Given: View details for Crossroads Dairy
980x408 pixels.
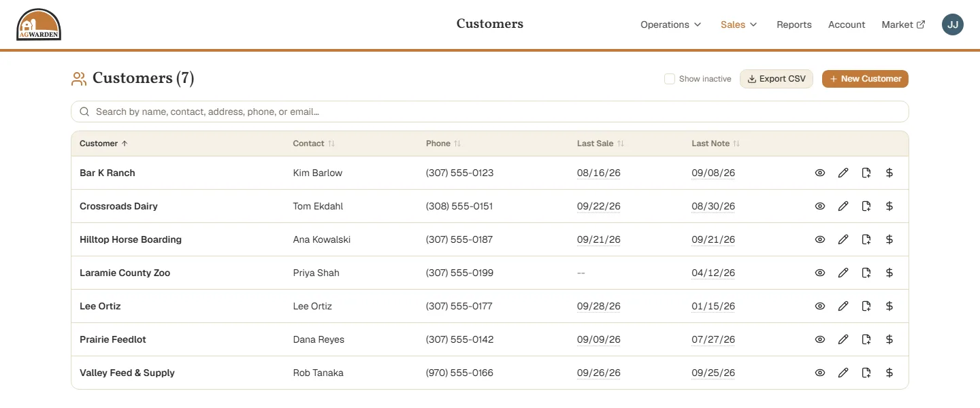Looking at the screenshot, I should 820,206.
